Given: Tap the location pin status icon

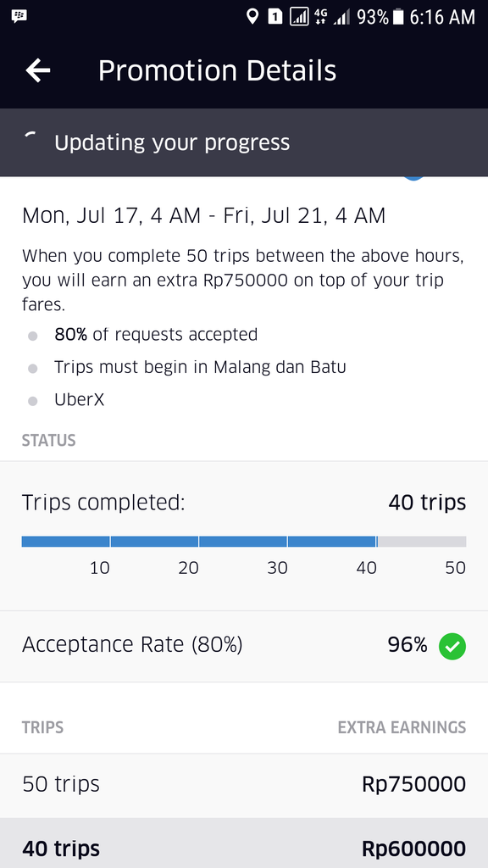Looking at the screenshot, I should tap(252, 17).
